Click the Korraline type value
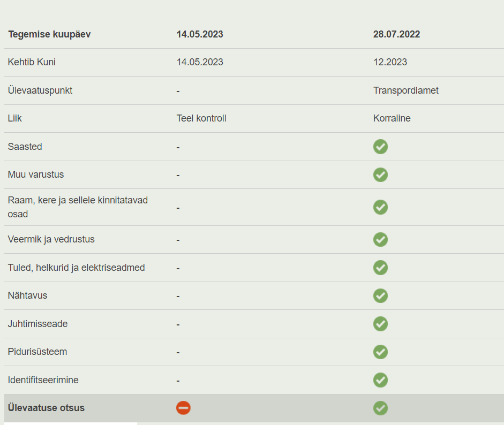Screen dimensions: 504x425 coord(392,118)
